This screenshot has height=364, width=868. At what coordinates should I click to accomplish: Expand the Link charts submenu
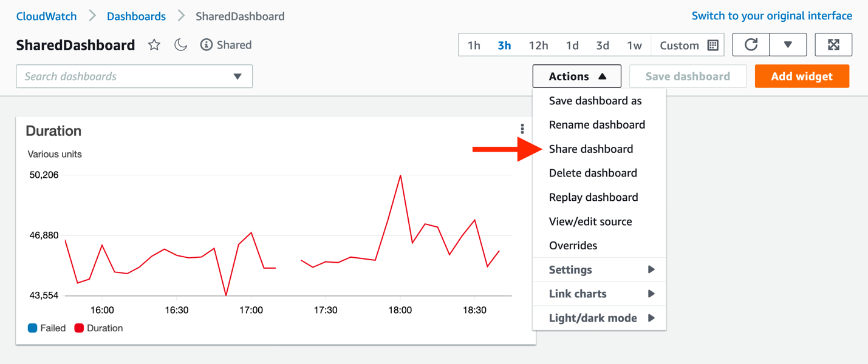[x=576, y=294]
